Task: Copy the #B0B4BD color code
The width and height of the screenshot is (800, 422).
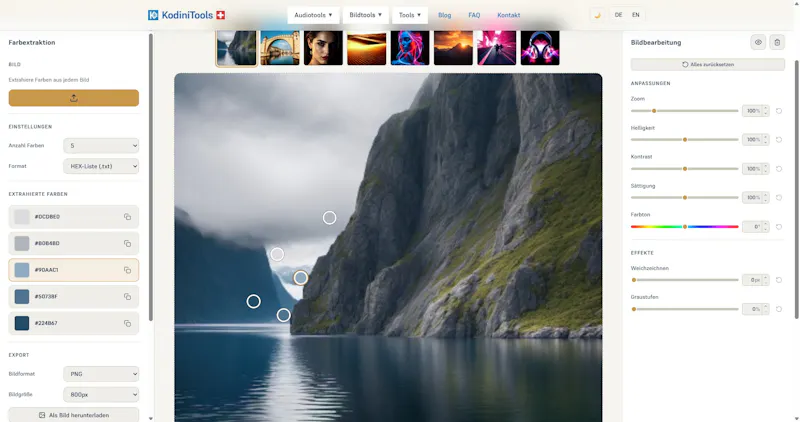Action: 128,243
